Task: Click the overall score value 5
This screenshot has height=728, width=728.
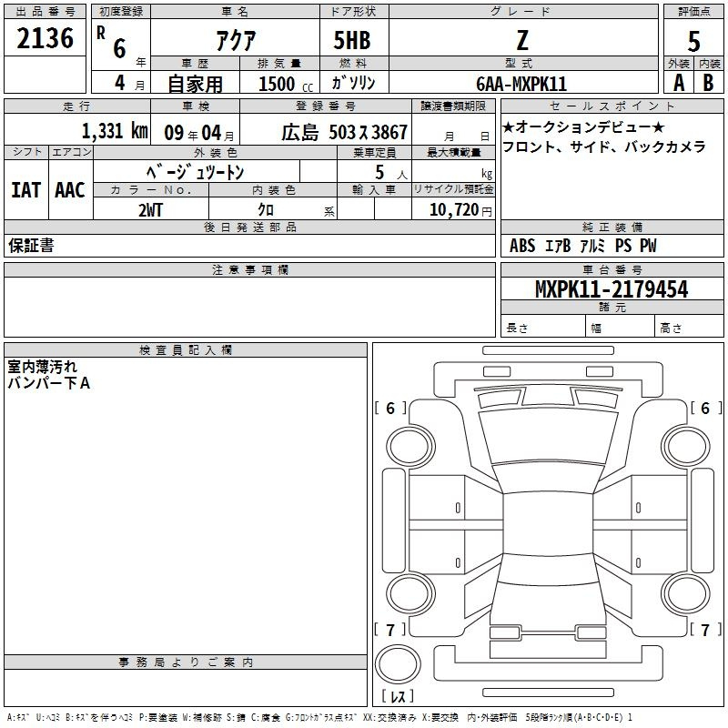Action: point(693,43)
